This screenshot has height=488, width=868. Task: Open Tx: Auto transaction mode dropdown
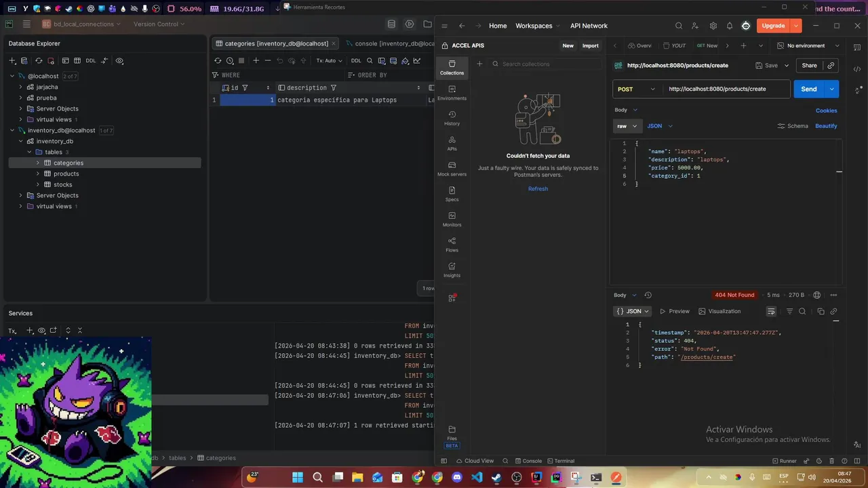329,60
